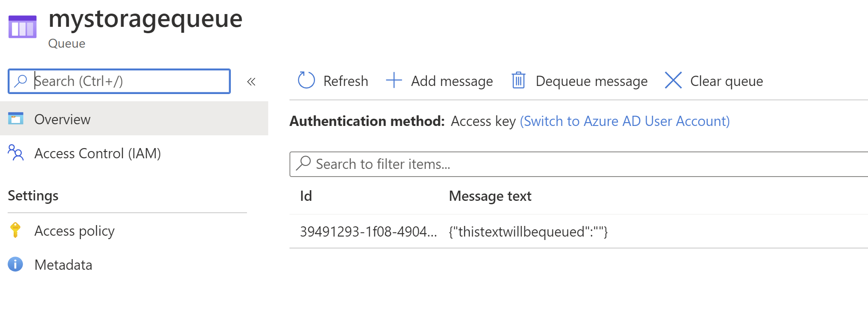
Task: Select message id 39491293-1f08-4904...
Action: click(x=368, y=232)
